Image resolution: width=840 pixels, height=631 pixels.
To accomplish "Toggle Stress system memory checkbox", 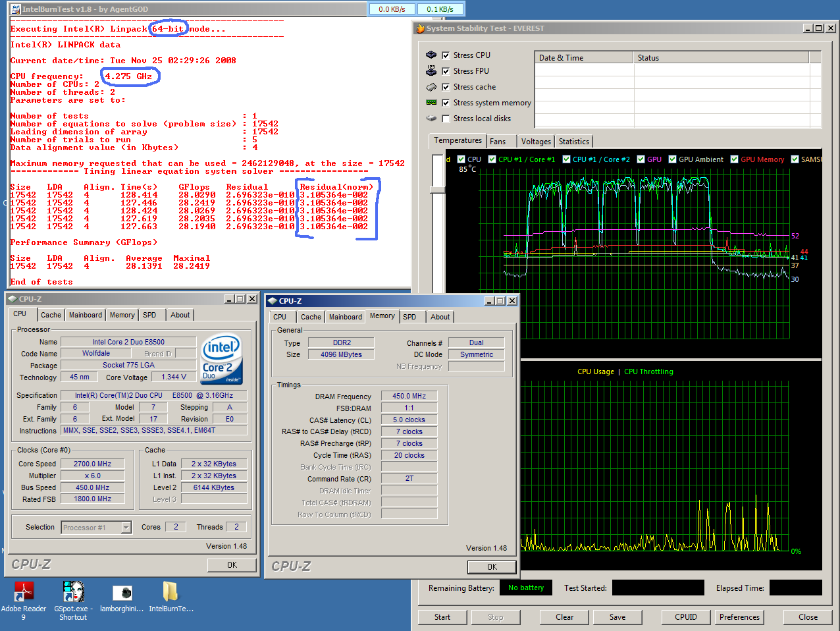I will [x=446, y=103].
